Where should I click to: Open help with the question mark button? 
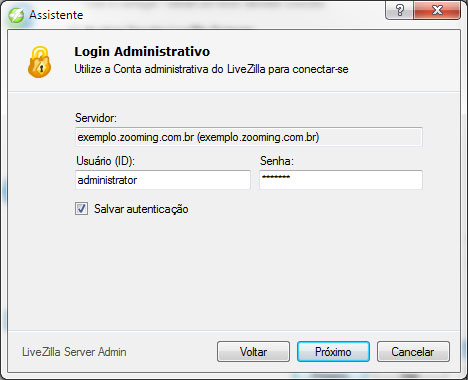pyautogui.click(x=399, y=10)
